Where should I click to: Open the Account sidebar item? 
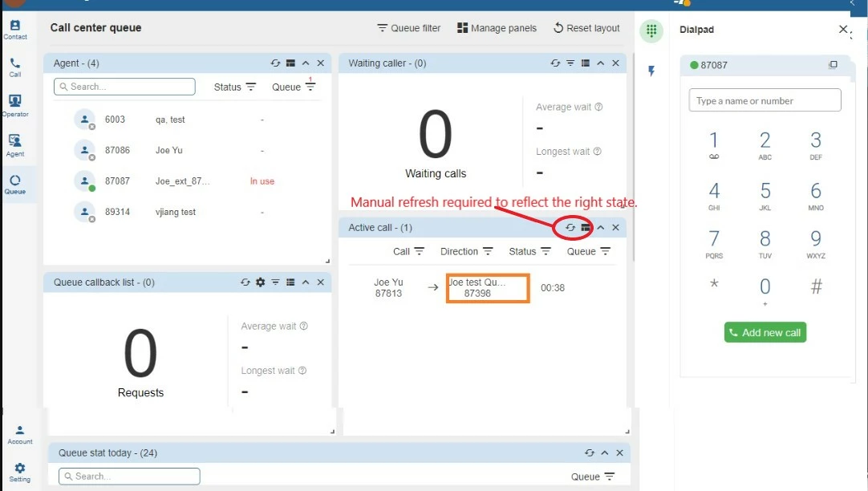[x=20, y=435]
